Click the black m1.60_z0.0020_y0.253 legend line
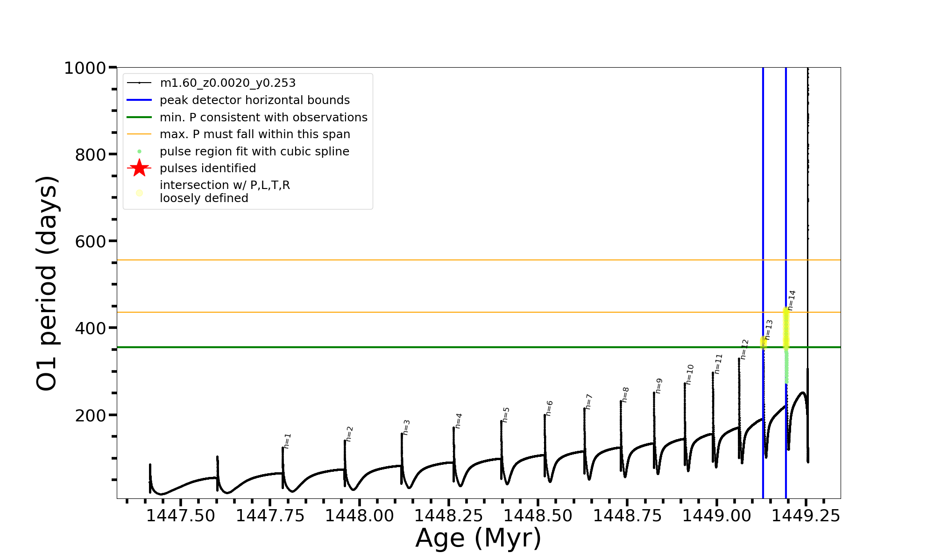The height and width of the screenshot is (560, 934). [139, 83]
